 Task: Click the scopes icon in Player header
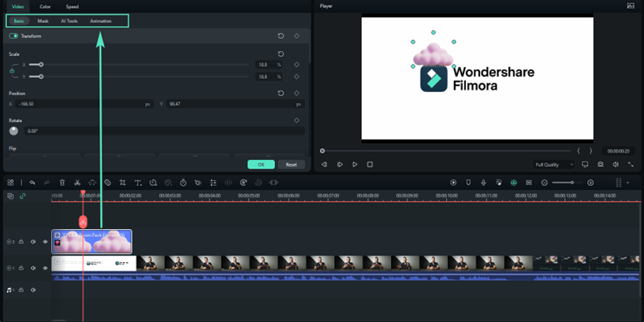631,6
